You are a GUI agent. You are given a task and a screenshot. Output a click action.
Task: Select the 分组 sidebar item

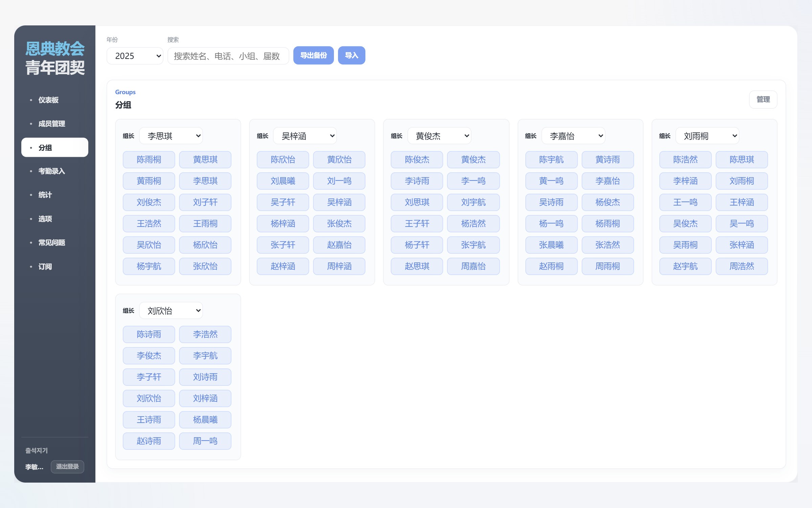pyautogui.click(x=54, y=147)
